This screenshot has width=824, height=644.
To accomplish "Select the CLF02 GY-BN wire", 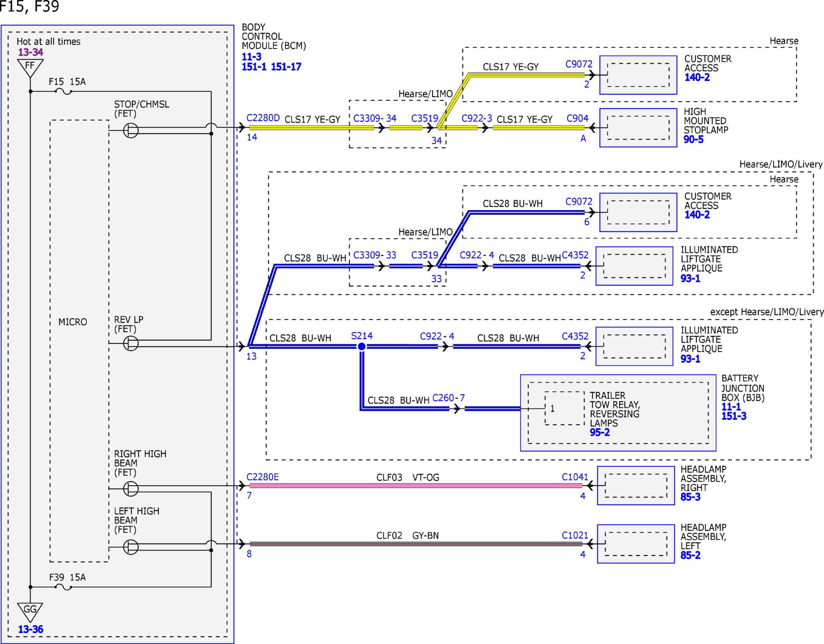I will (x=416, y=544).
